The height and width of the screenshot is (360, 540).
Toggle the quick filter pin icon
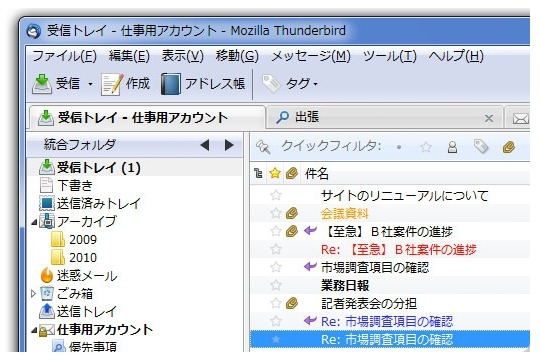click(x=263, y=147)
